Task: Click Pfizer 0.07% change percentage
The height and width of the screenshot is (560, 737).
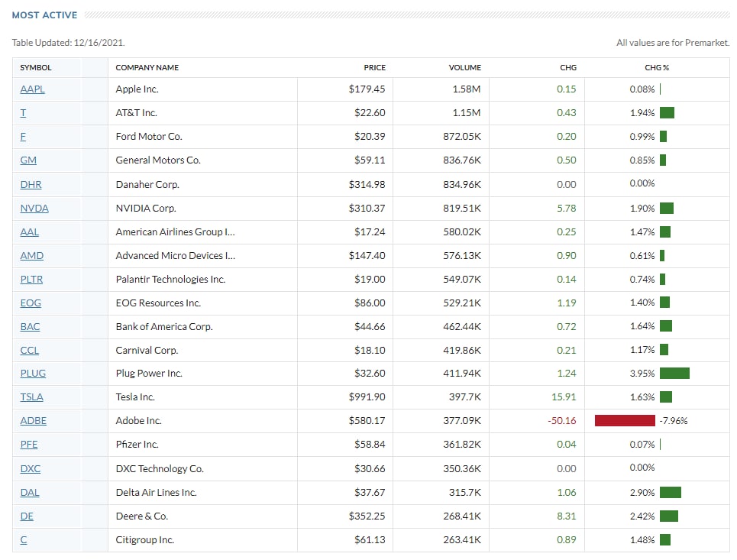Action: [642, 445]
